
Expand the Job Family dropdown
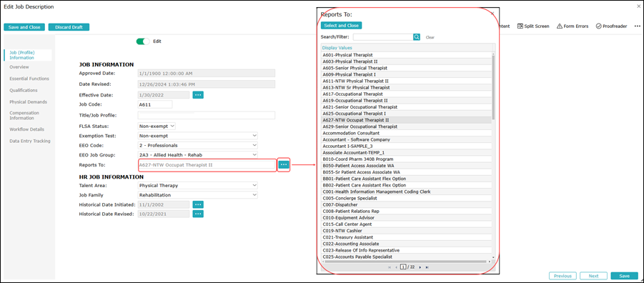[198, 195]
